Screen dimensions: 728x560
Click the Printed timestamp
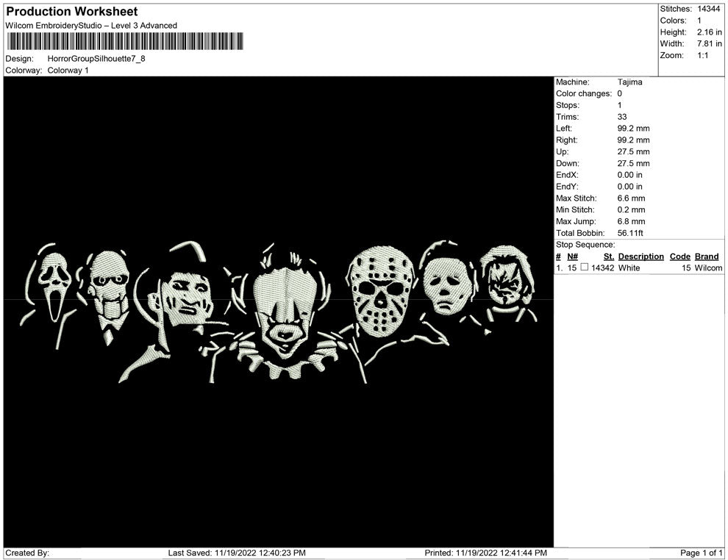click(485, 553)
